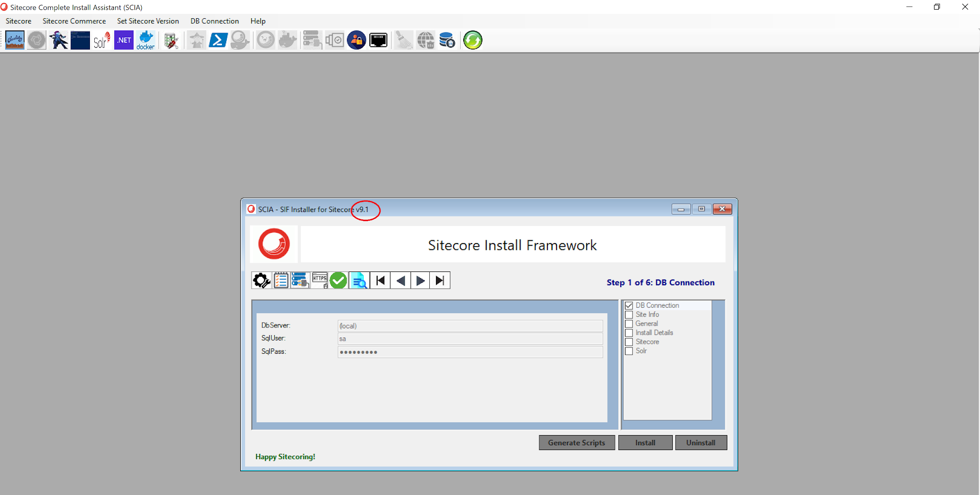Image resolution: width=980 pixels, height=495 pixels.
Task: Toggle the DB Connection checkbox
Action: tap(629, 305)
